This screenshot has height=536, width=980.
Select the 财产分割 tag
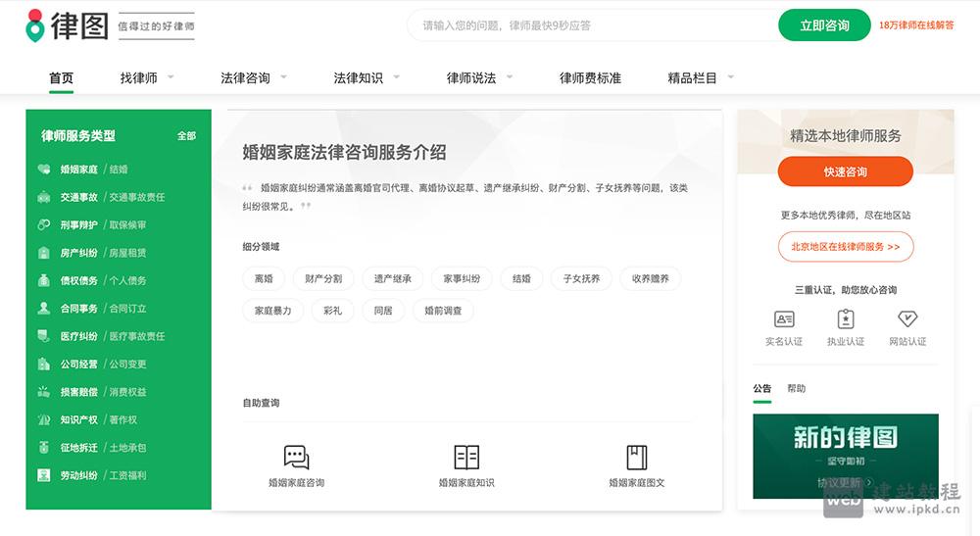coord(323,278)
